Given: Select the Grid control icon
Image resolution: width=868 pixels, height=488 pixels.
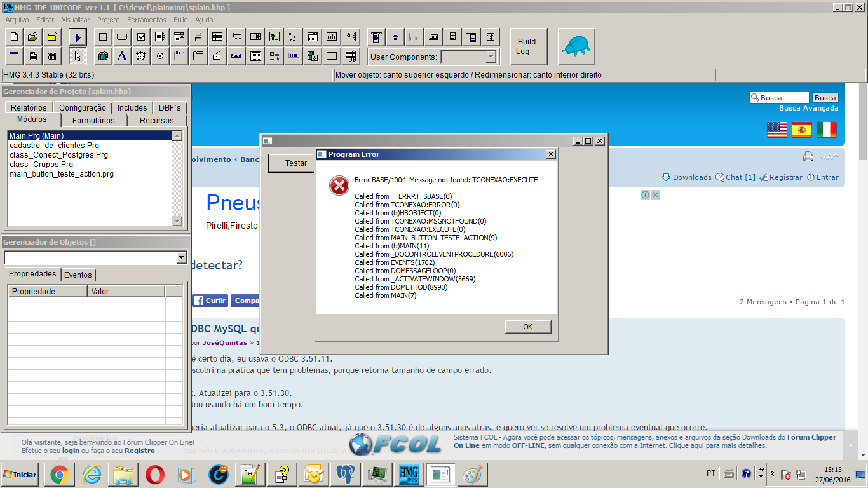Looking at the screenshot, I should pyautogui.click(x=217, y=37).
